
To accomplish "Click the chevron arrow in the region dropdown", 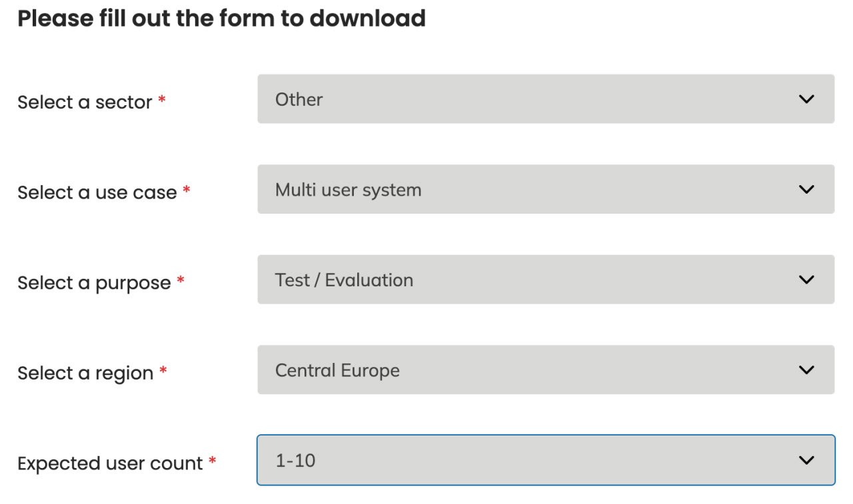I will [806, 370].
